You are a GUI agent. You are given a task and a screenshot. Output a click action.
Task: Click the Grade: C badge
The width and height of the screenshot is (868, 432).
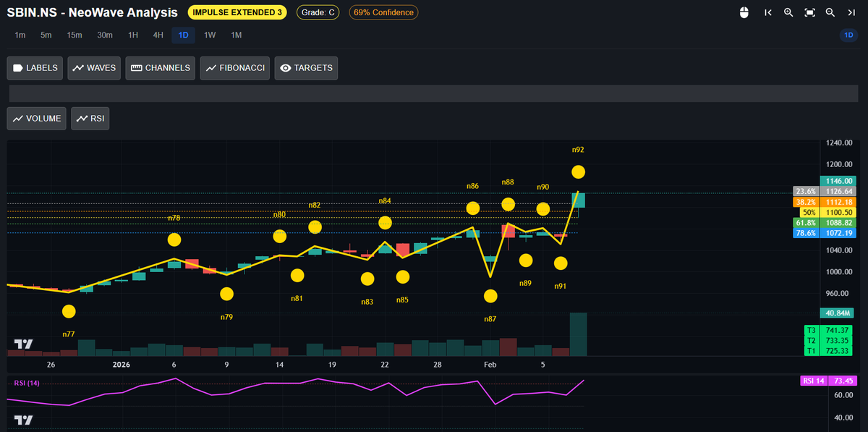click(318, 12)
